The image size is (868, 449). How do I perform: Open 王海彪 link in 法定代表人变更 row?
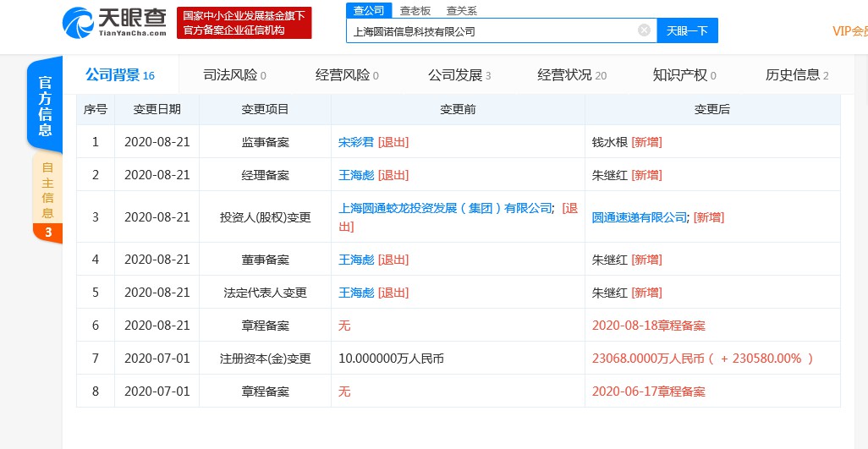pos(356,293)
